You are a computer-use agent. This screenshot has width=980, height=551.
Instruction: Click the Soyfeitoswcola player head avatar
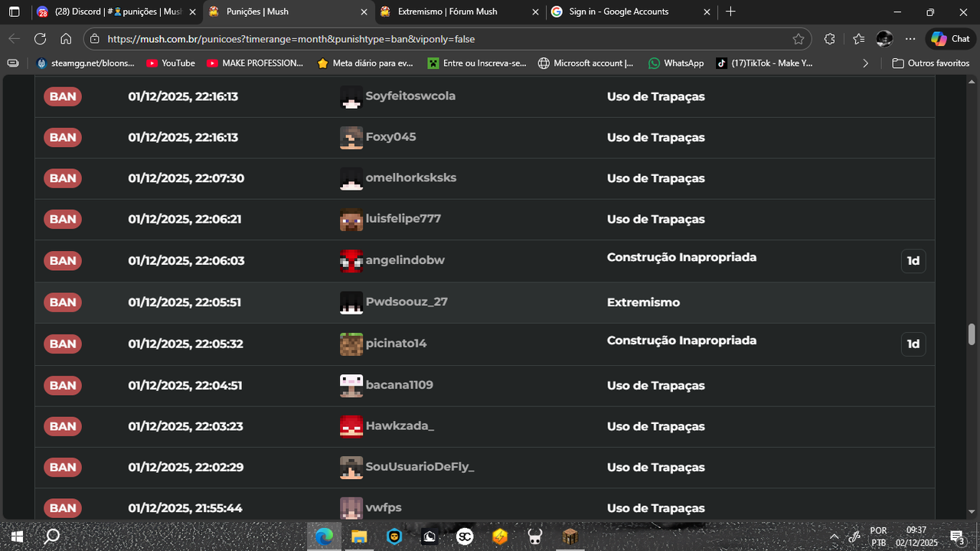point(351,96)
